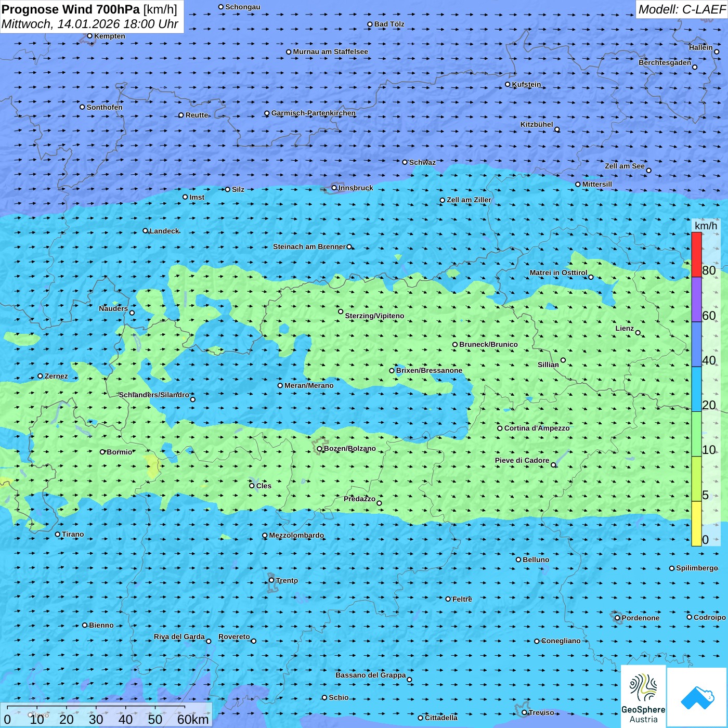Viewport: 728px width, 728px height.
Task: Click the 'Pieve di Cadore' label
Action: click(x=522, y=460)
